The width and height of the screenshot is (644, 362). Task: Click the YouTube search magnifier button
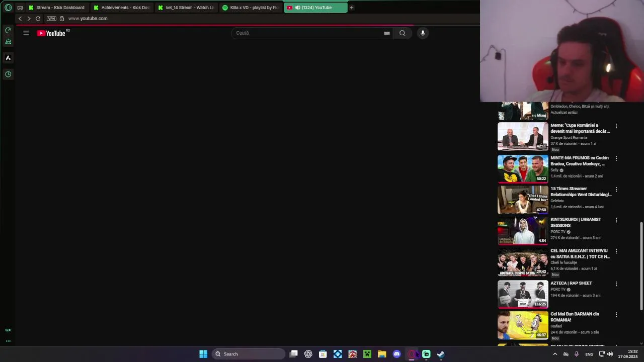click(402, 33)
